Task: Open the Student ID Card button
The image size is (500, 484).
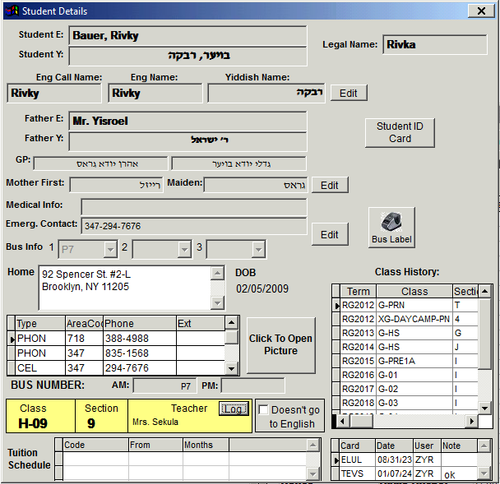Action: (400, 132)
